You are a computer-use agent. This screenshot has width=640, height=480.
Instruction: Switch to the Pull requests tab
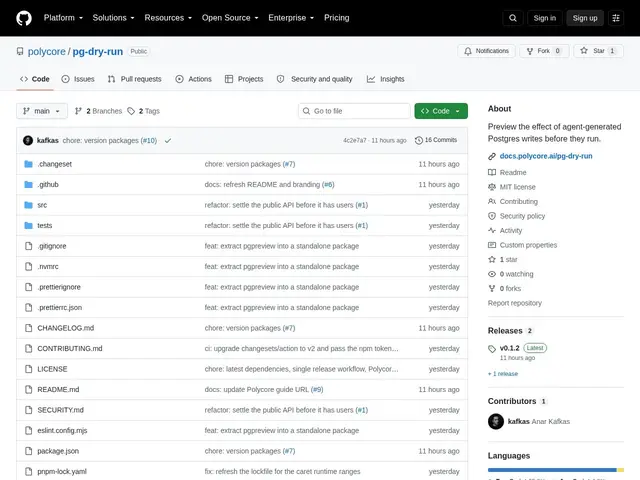134,79
